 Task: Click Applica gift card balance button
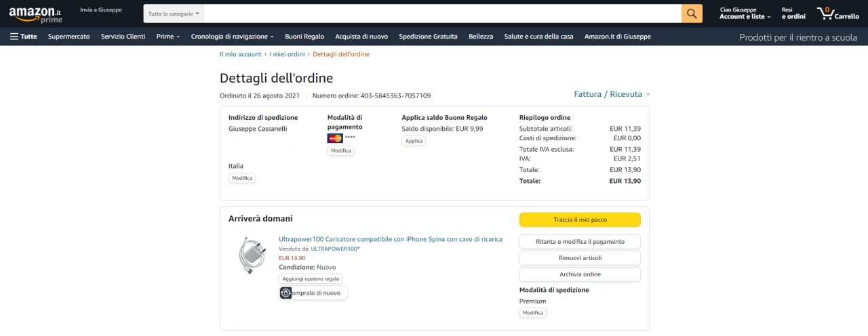(x=414, y=141)
